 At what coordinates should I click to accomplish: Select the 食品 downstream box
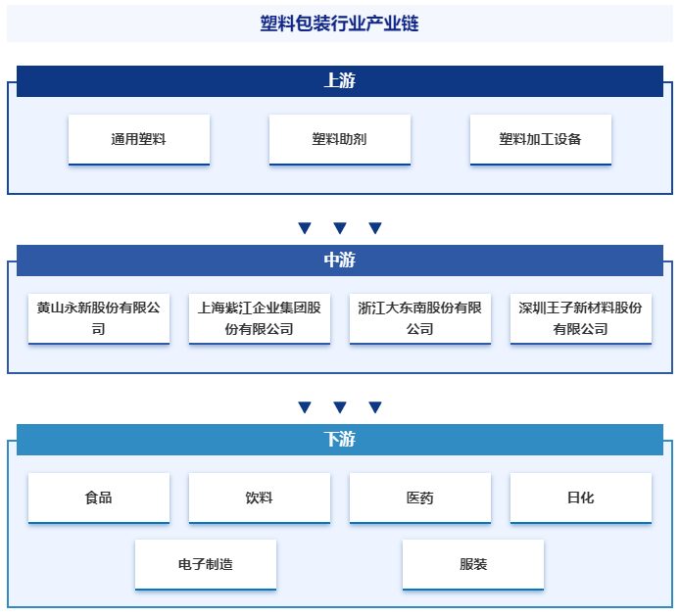[x=99, y=498]
